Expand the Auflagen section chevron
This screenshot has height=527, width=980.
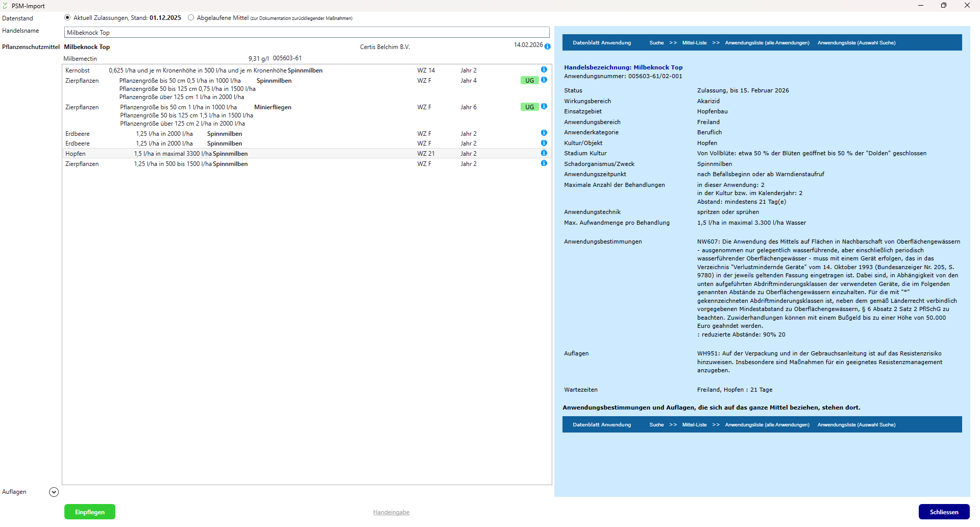coord(54,492)
